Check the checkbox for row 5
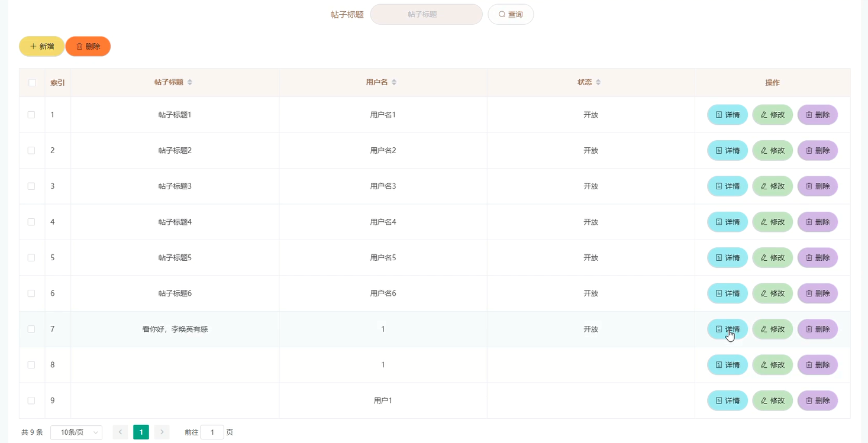This screenshot has width=868, height=443. tap(31, 258)
